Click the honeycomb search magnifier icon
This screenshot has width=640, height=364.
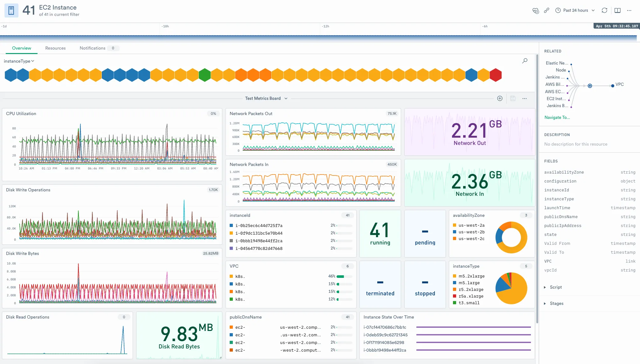pyautogui.click(x=525, y=61)
